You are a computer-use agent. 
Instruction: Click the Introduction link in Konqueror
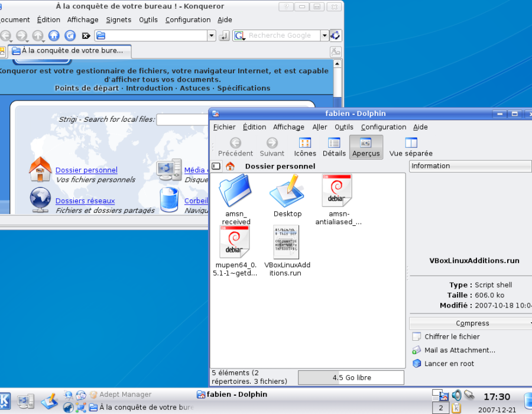(150, 88)
